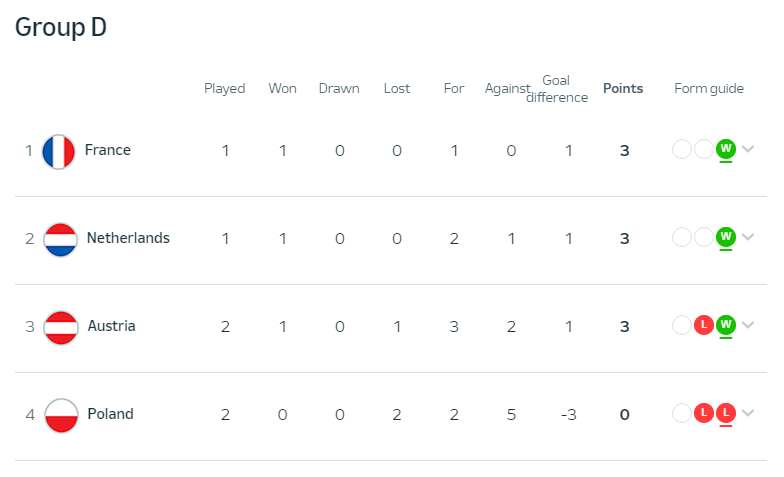Click France's green W form badge
The image size is (784, 477).
click(x=726, y=149)
